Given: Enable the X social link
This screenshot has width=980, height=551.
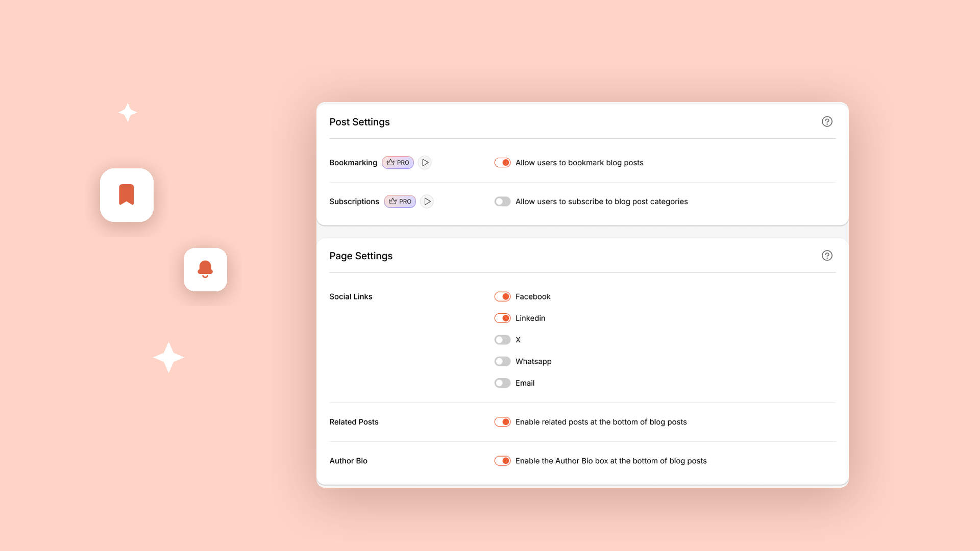Looking at the screenshot, I should click(x=502, y=340).
